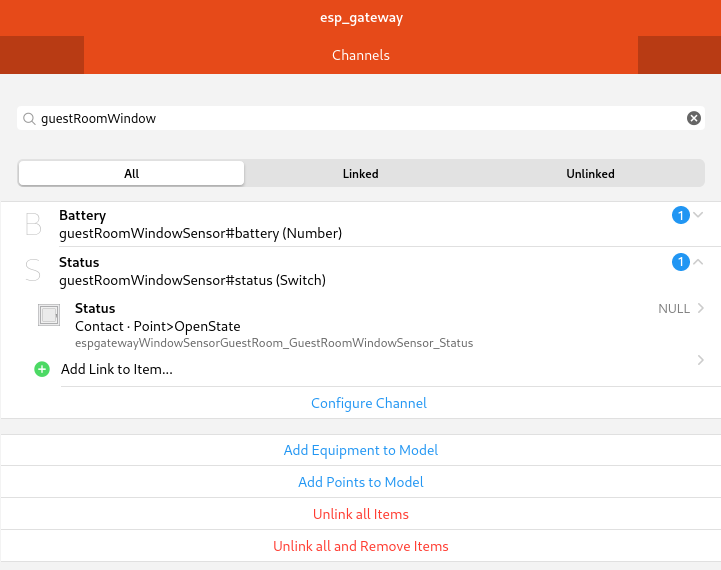
Task: Click the green plus Add Link icon
Action: [42, 369]
